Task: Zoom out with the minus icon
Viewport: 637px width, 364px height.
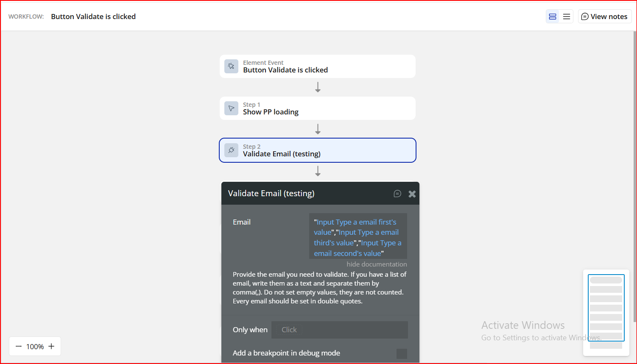Action: click(x=19, y=346)
